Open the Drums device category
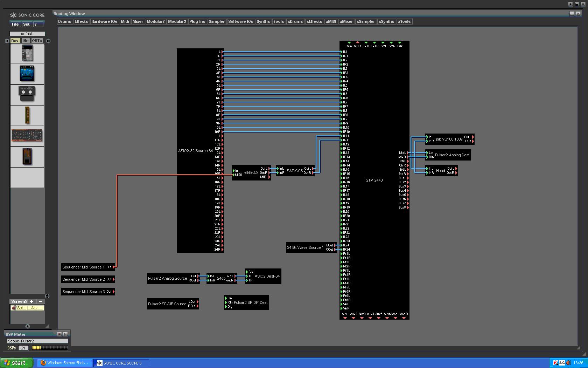 click(65, 21)
